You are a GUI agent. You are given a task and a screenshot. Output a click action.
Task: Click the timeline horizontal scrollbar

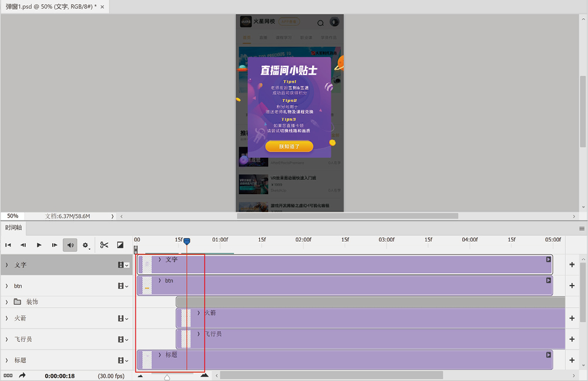pyautogui.click(x=331, y=375)
